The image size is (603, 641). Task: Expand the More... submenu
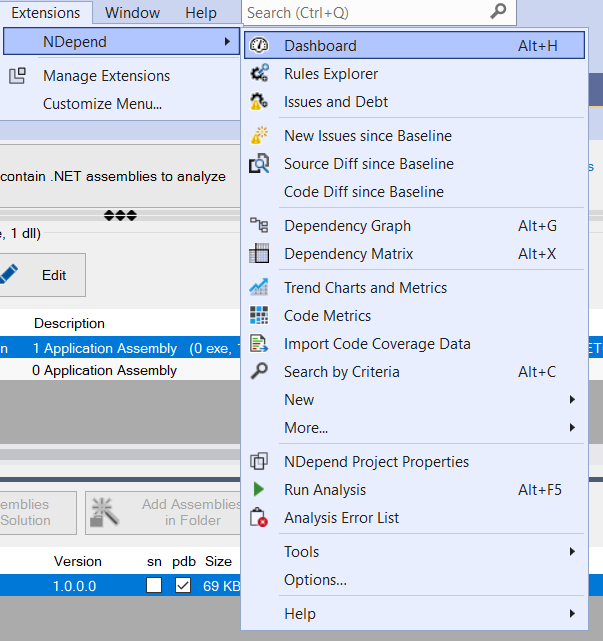[572, 428]
